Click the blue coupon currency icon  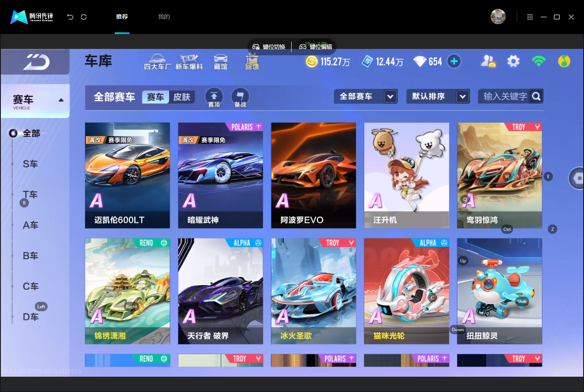point(367,62)
